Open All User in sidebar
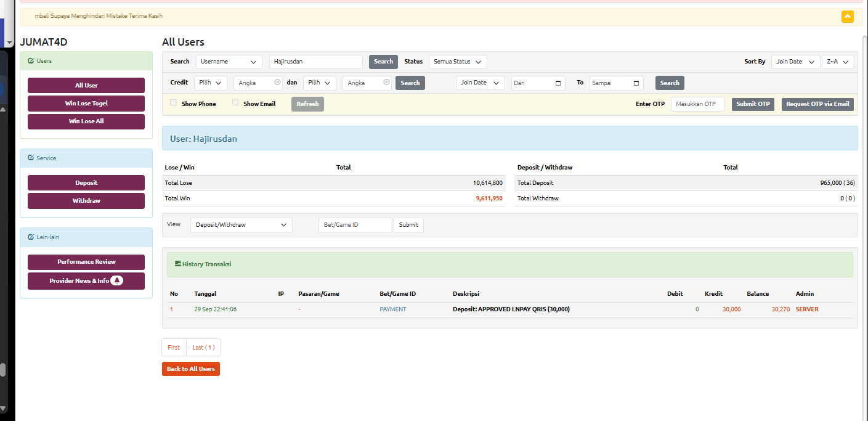 (x=86, y=86)
